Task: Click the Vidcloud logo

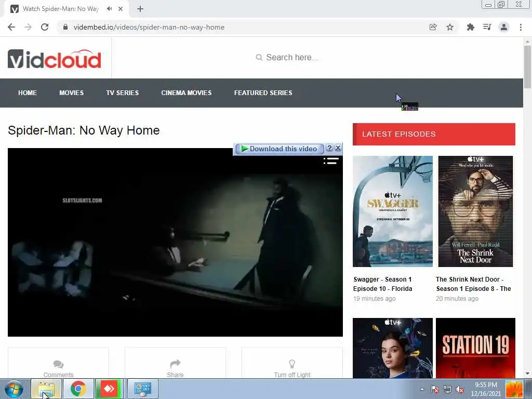Action: click(54, 59)
